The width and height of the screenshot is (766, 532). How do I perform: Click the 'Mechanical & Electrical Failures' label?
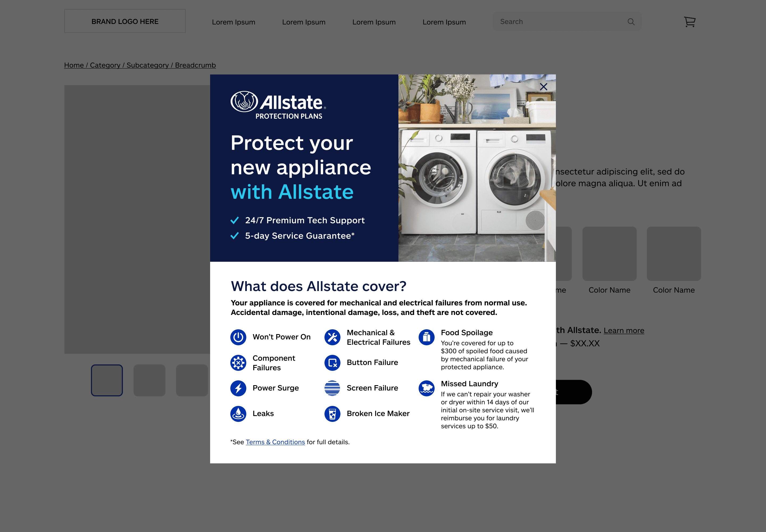click(x=379, y=337)
